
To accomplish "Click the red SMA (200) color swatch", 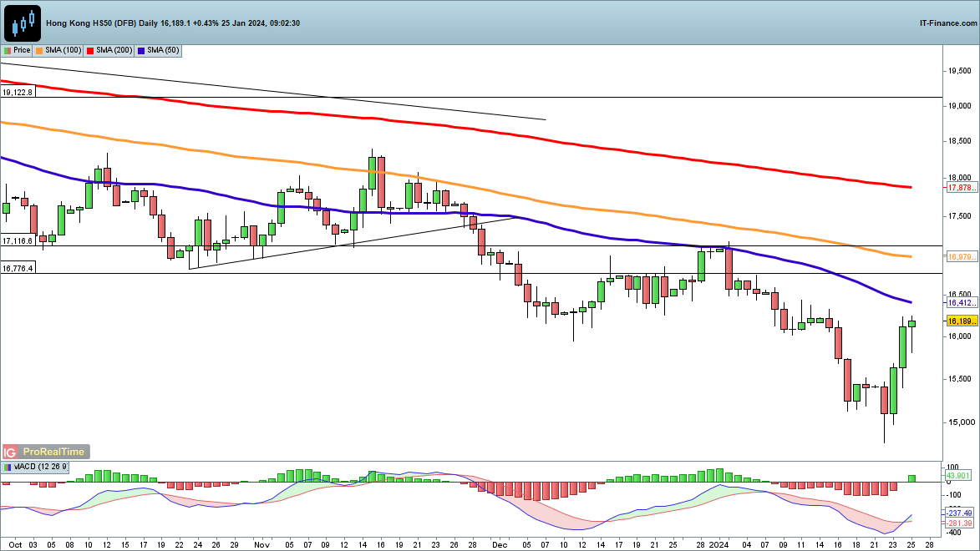I will (x=90, y=51).
